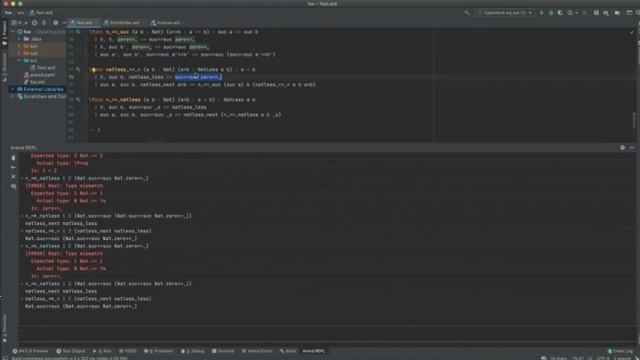Click the inspection checkmark at editor top right
Image resolution: width=640 pixels, height=360 pixels.
click(x=632, y=32)
